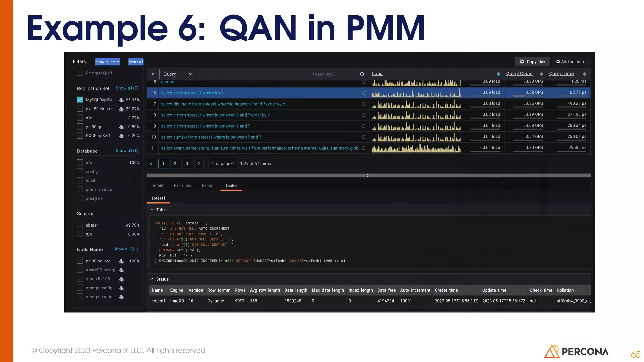Click the panel resize handle bar
This screenshot has width=644, height=362.
(x=368, y=176)
